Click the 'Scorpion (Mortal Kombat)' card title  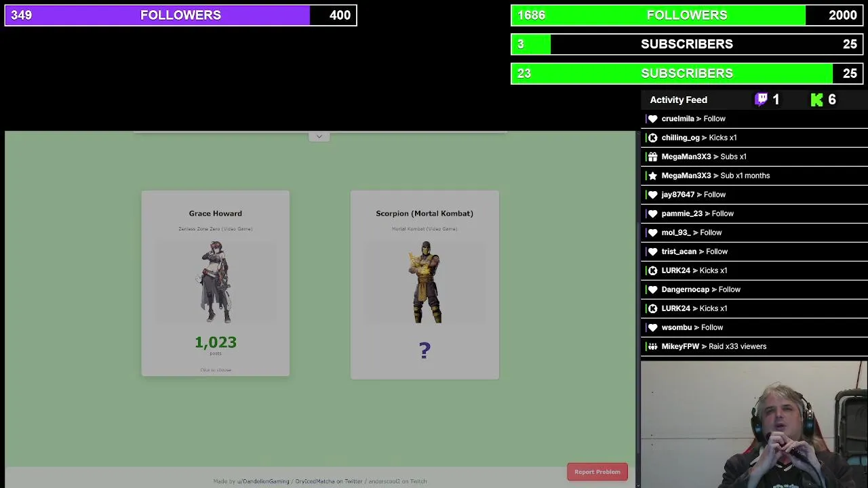click(425, 213)
